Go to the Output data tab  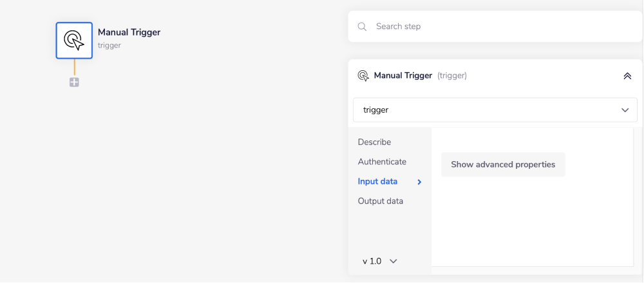click(x=380, y=201)
